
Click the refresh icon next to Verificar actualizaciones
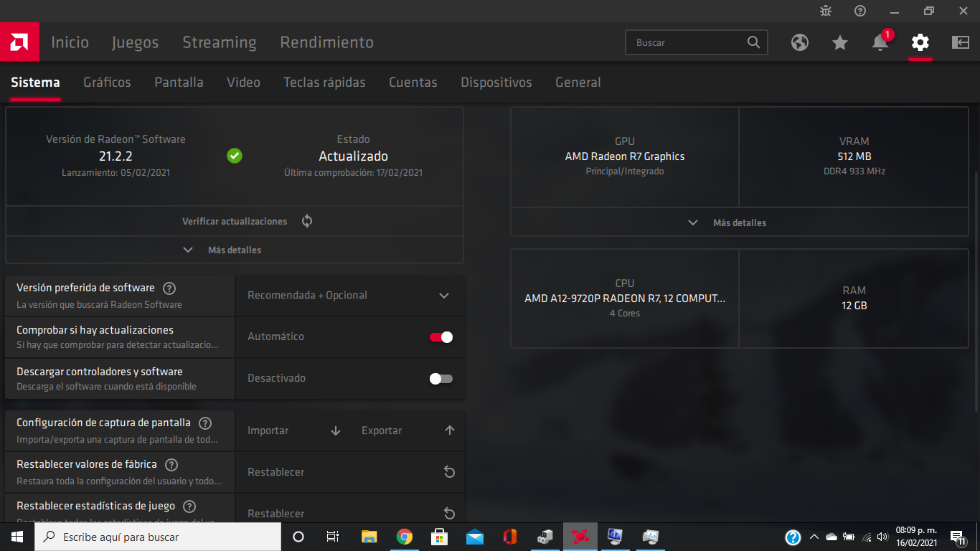click(307, 221)
